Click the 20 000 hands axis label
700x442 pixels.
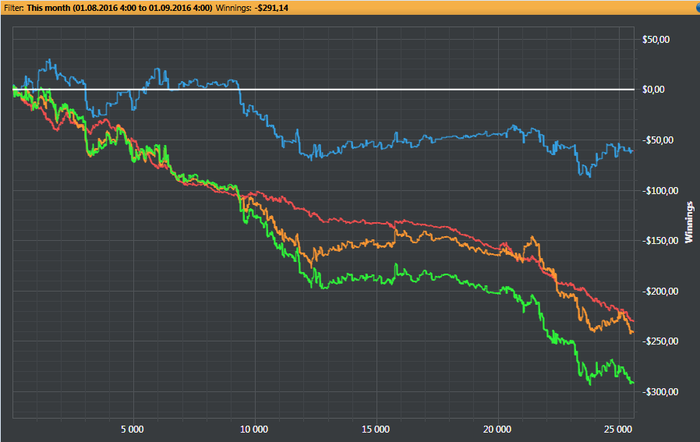(x=497, y=429)
